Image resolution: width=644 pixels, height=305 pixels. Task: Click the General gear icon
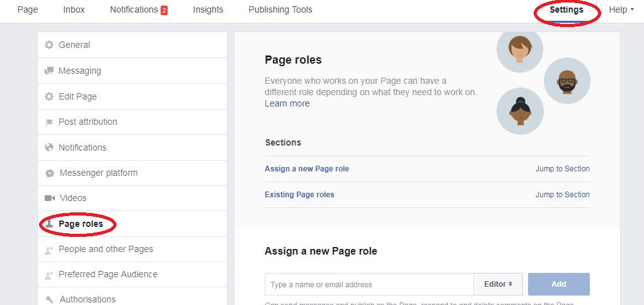[49, 45]
